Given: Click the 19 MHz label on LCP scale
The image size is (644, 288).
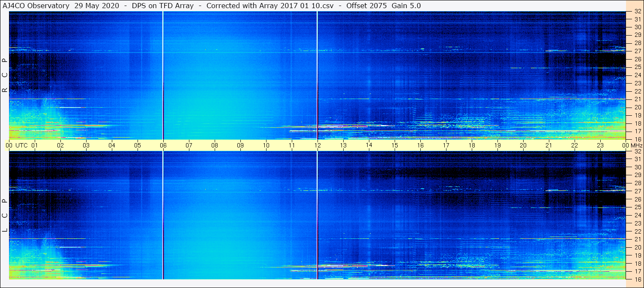Looking at the screenshot, I should 638,255.
